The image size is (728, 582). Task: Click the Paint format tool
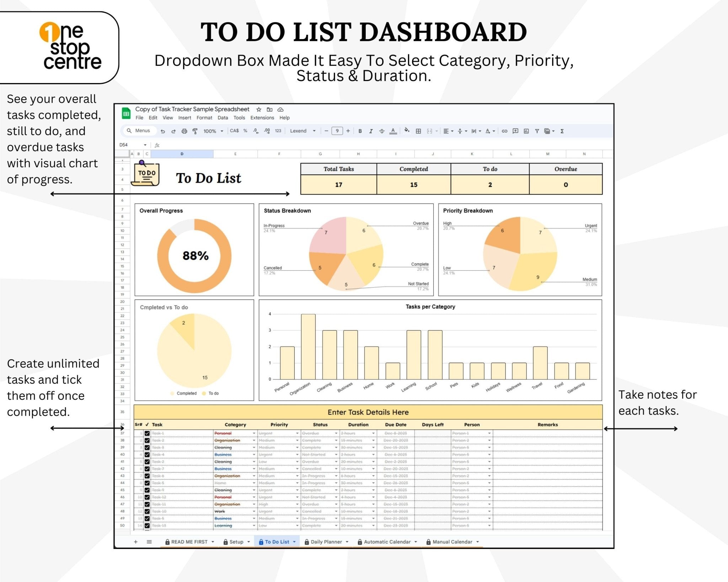pos(195,131)
